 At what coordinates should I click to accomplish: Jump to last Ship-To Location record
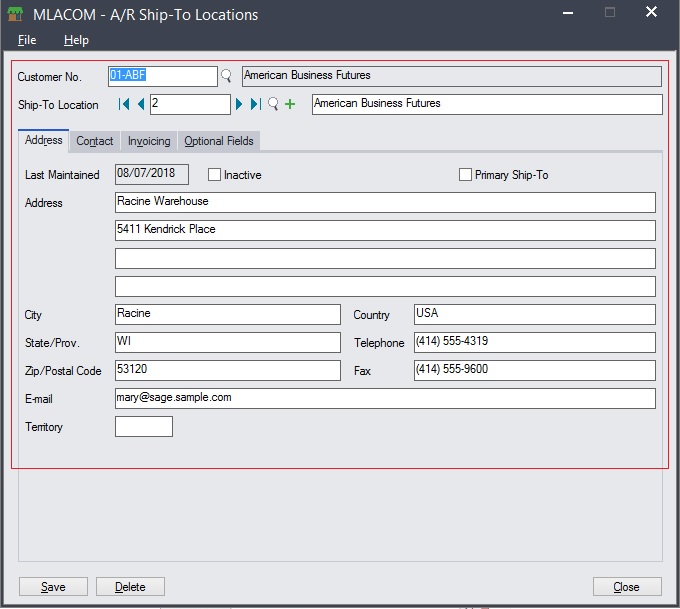[x=255, y=104]
